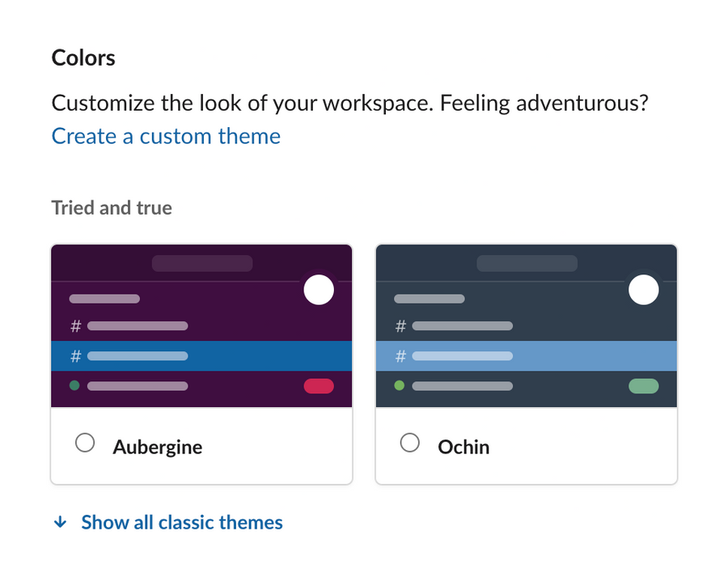The width and height of the screenshot is (728, 578).
Task: Click the Ochin theme name label
Action: [463, 447]
